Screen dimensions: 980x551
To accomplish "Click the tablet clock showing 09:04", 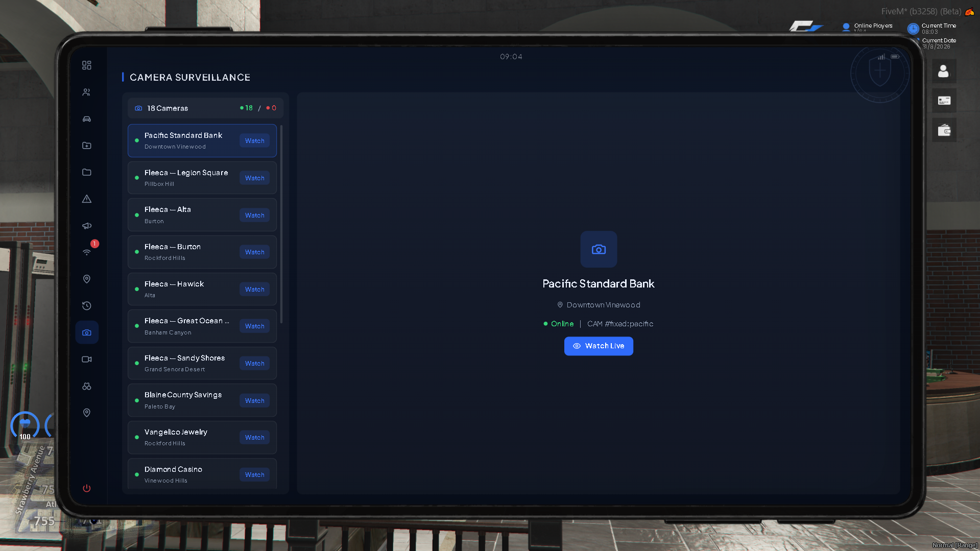I will (x=511, y=57).
